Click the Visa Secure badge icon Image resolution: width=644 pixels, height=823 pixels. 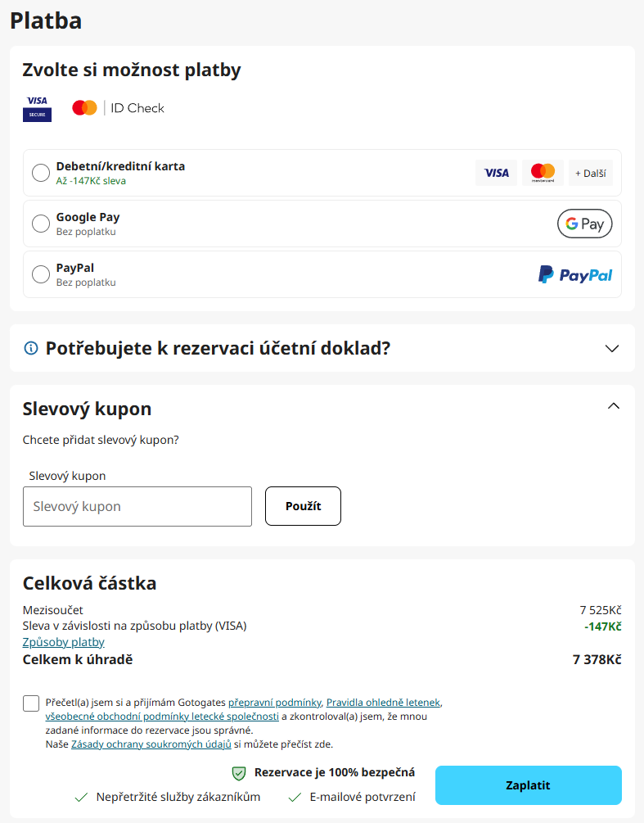(36, 107)
